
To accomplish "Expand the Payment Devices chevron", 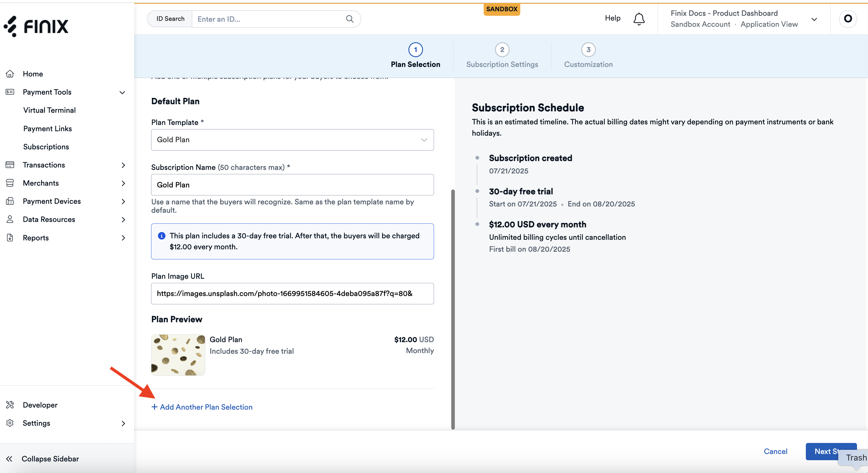I will (123, 201).
